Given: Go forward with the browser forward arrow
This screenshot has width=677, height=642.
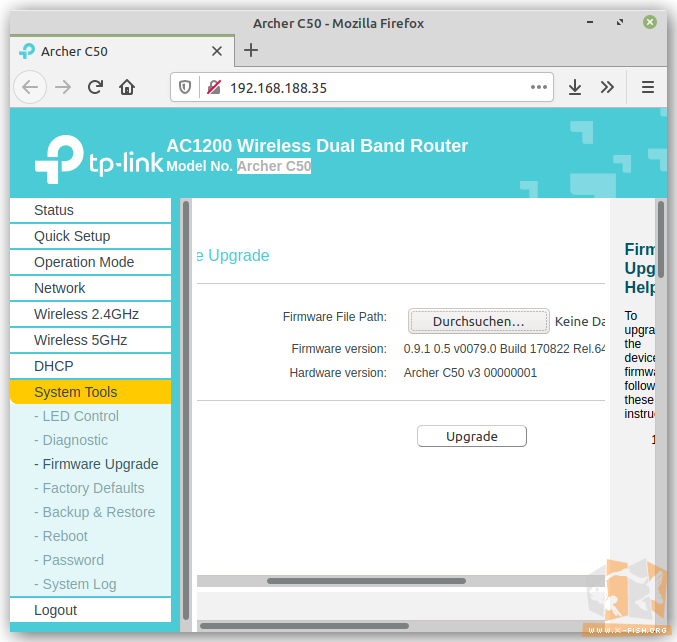Looking at the screenshot, I should pos(63,87).
